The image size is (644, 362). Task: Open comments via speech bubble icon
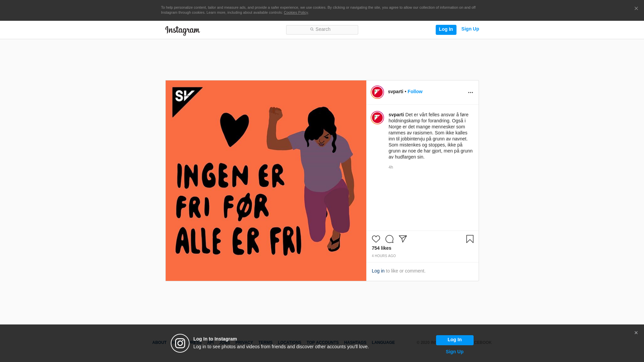[x=389, y=239]
